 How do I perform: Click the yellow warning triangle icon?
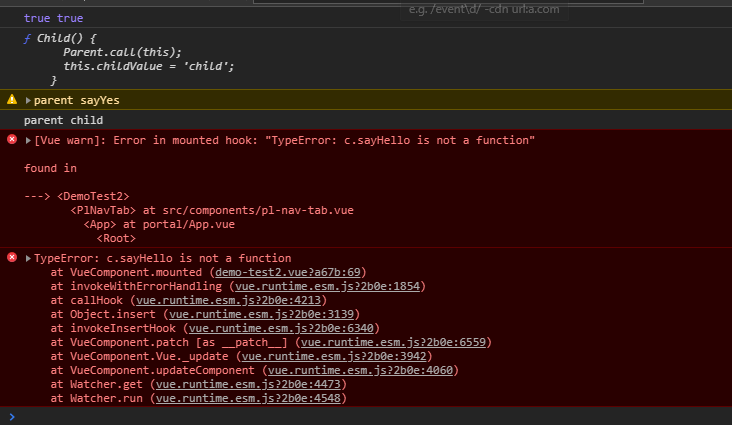tap(12, 100)
